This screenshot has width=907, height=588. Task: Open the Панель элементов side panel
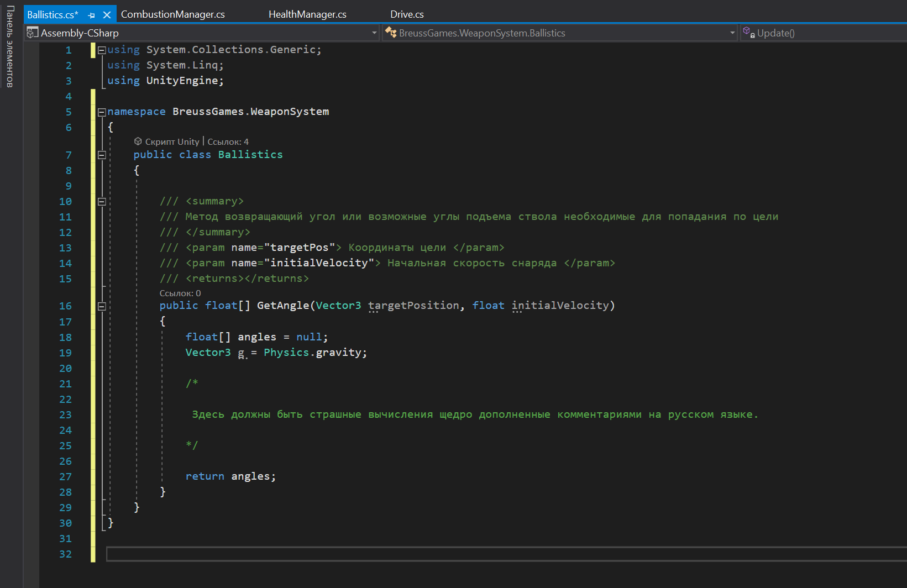click(x=10, y=46)
